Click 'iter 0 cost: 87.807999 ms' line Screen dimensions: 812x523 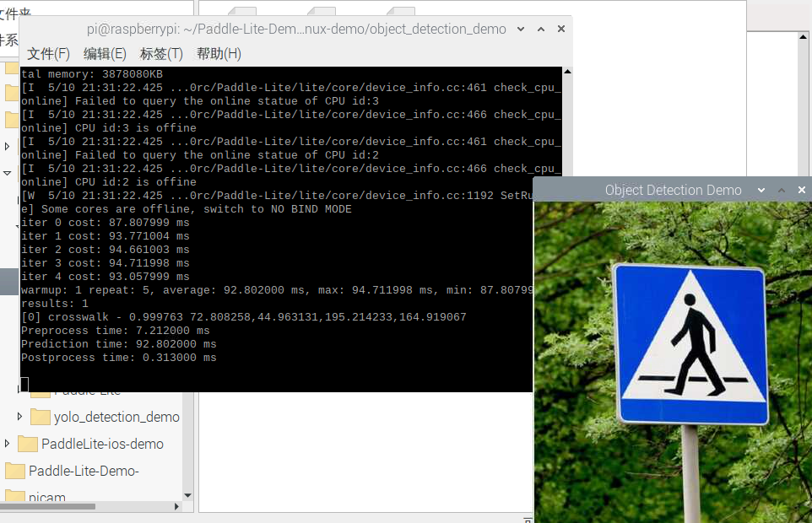point(106,223)
